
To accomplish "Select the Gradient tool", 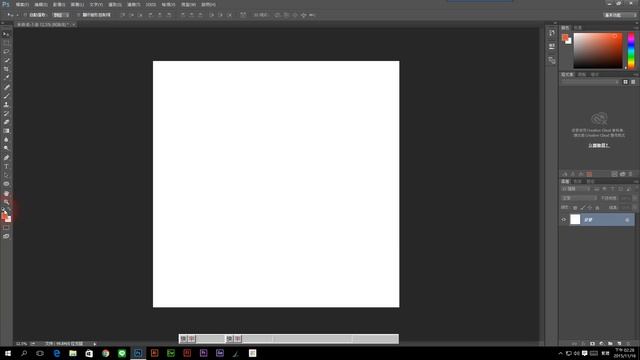I will 6,131.
